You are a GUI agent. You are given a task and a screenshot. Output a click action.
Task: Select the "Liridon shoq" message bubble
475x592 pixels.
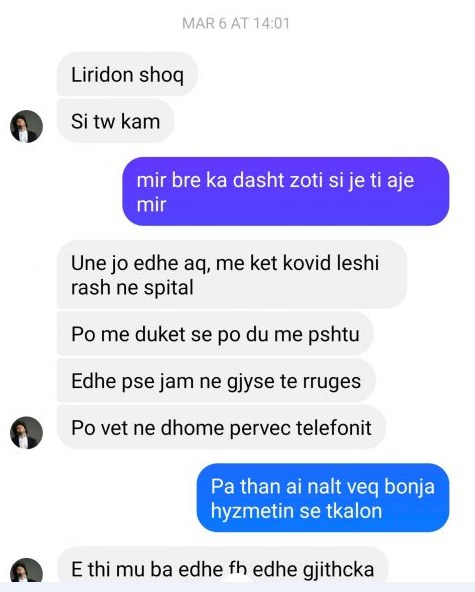click(x=127, y=74)
